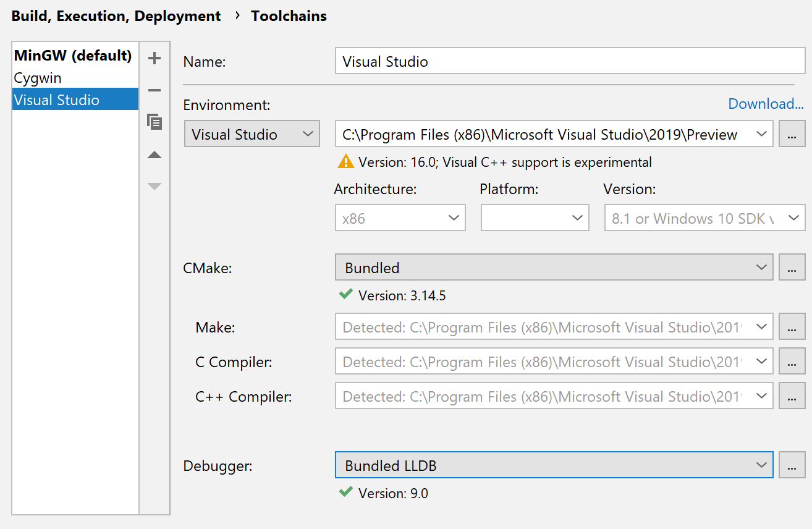
Task: Click Build, Execution, Deployment breadcrumb
Action: (116, 16)
